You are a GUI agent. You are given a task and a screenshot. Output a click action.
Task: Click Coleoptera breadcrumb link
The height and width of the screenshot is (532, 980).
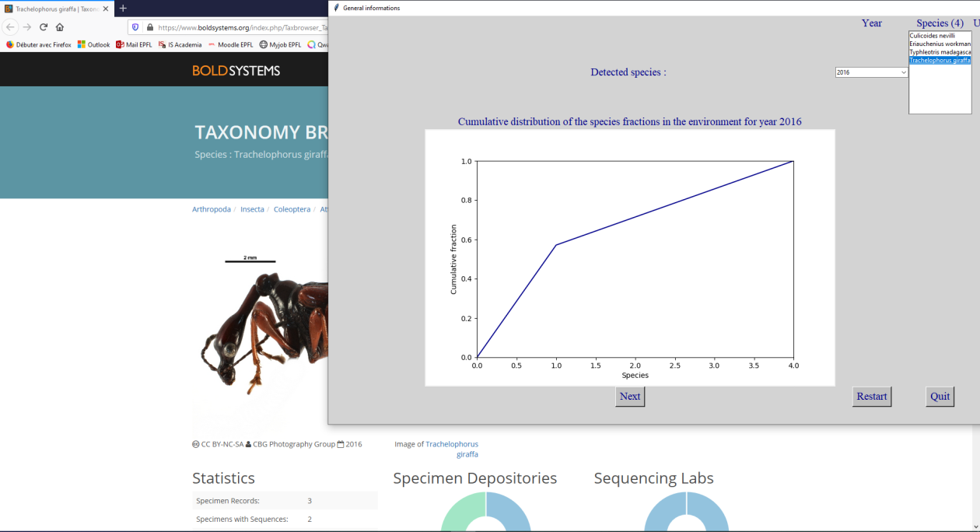(292, 209)
